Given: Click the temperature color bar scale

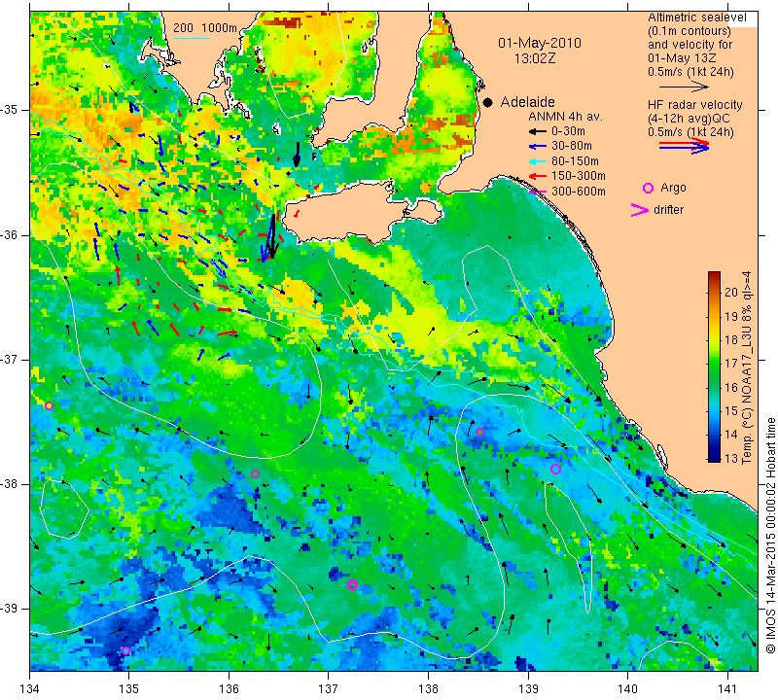Looking at the screenshot, I should tap(714, 367).
